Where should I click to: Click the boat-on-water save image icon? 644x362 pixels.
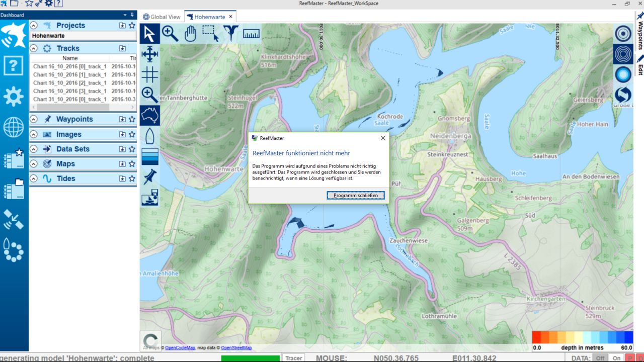(x=149, y=197)
